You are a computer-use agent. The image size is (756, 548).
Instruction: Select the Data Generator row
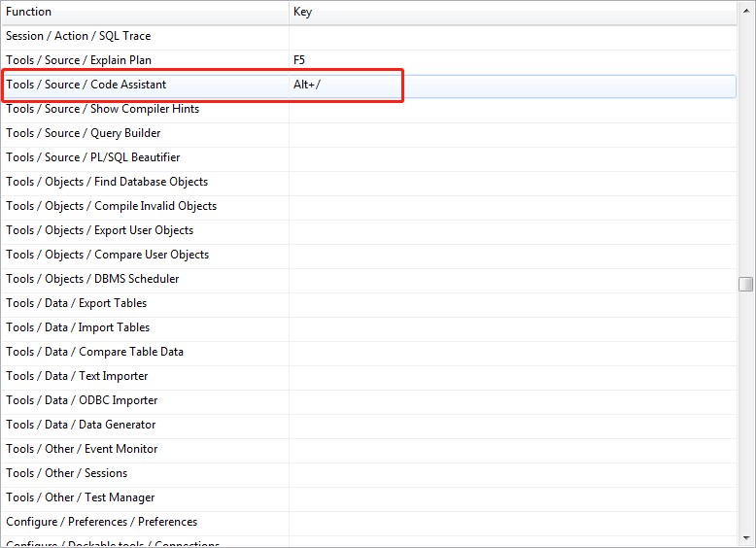coord(369,425)
